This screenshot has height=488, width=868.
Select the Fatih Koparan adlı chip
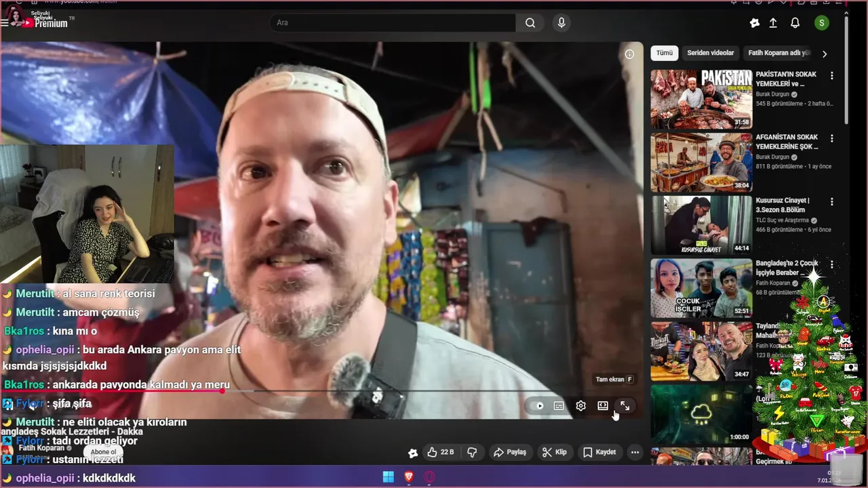click(x=778, y=53)
